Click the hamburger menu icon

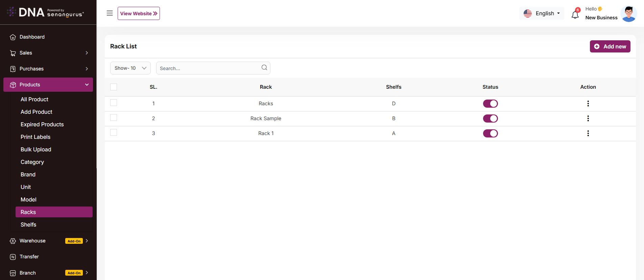click(110, 13)
